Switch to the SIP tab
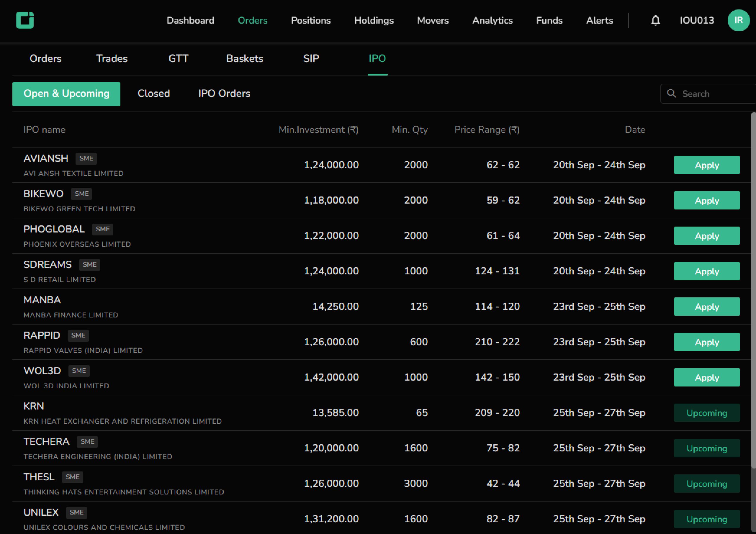 [x=311, y=59]
